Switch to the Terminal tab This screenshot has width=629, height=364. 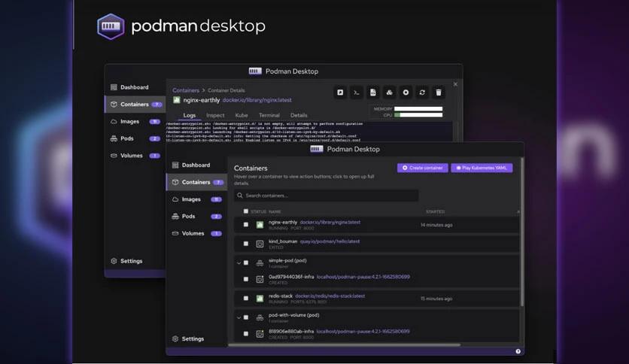point(269,115)
